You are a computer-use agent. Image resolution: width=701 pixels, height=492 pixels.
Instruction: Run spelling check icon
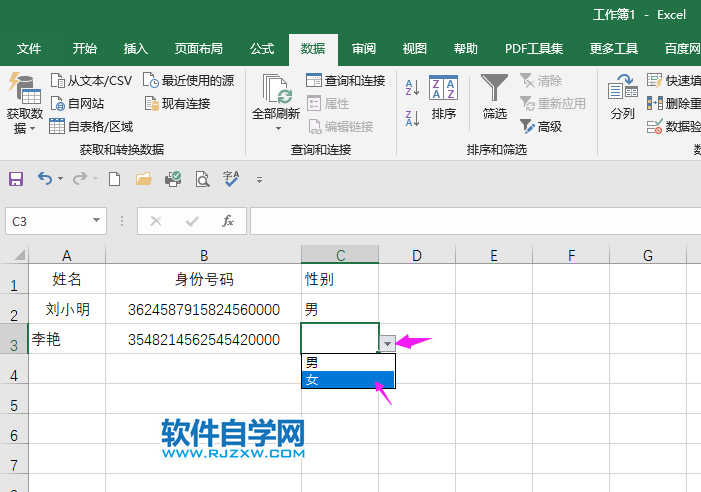231,179
